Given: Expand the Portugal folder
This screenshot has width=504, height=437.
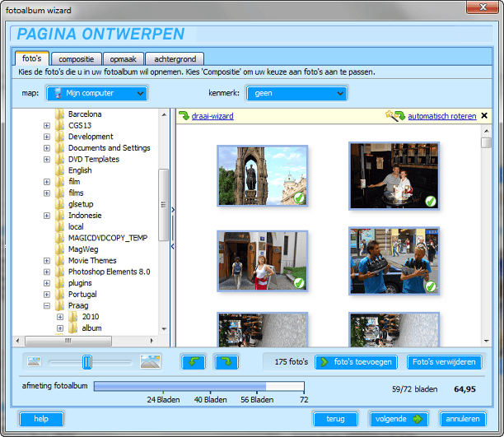Looking at the screenshot, I should coord(47,295).
